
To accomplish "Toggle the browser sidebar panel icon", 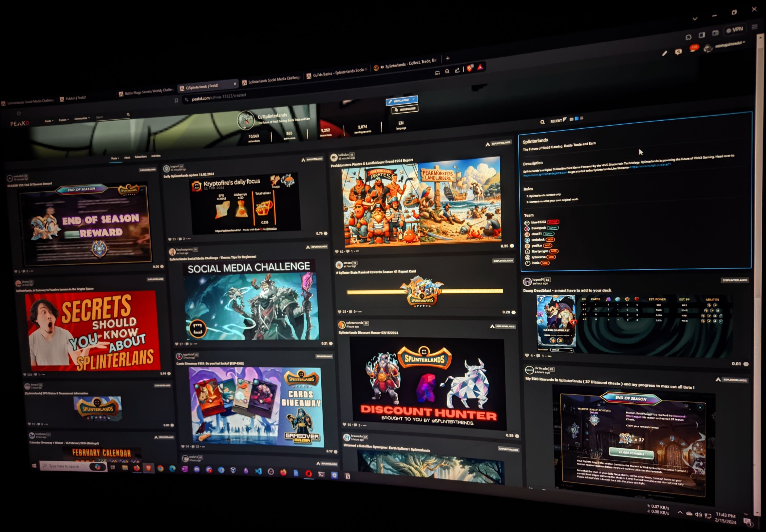I will click(702, 35).
